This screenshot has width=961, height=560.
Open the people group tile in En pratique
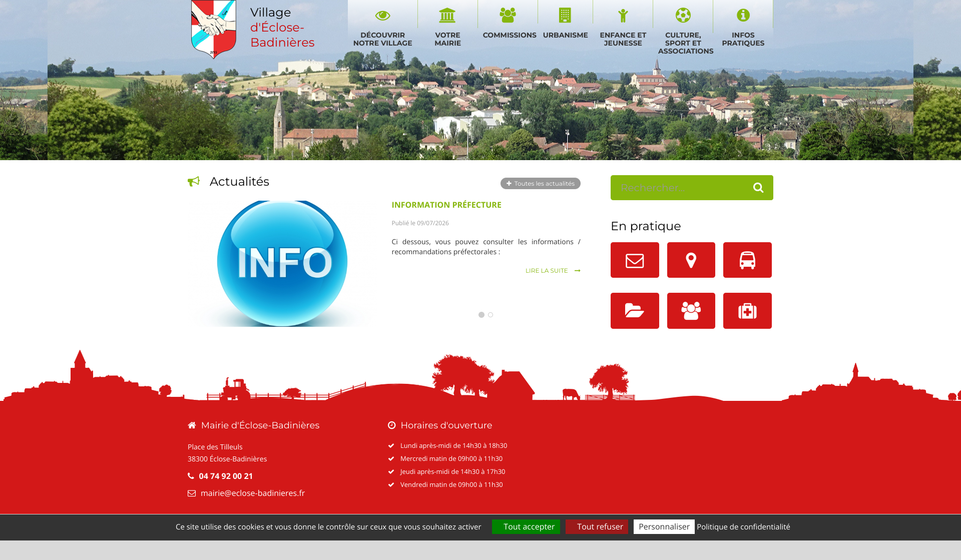pyautogui.click(x=691, y=311)
